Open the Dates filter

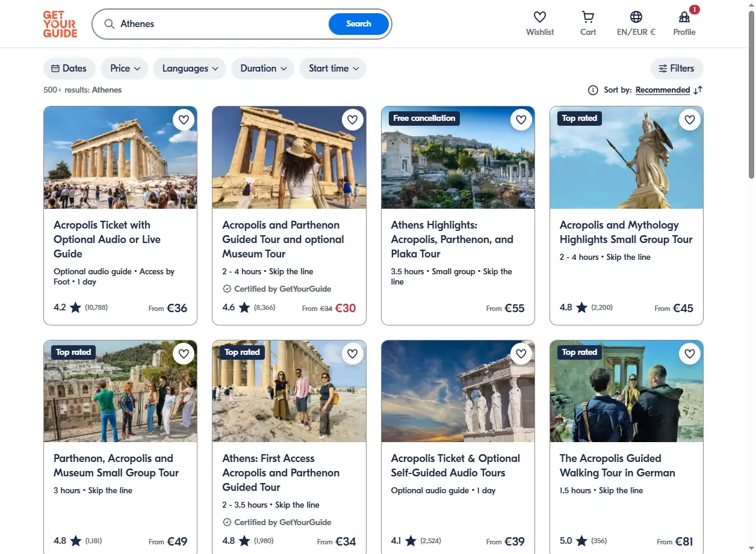[x=69, y=69]
